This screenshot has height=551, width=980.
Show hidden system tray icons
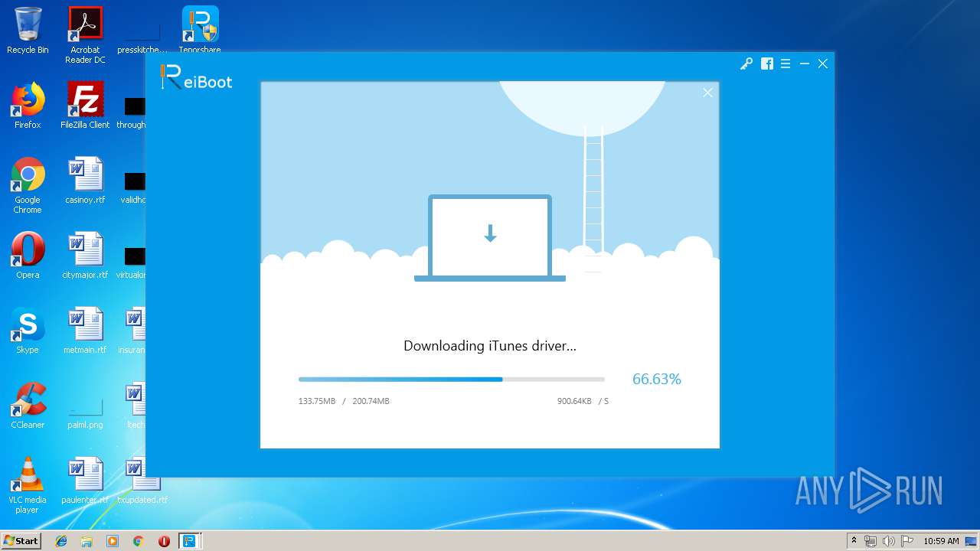click(854, 541)
